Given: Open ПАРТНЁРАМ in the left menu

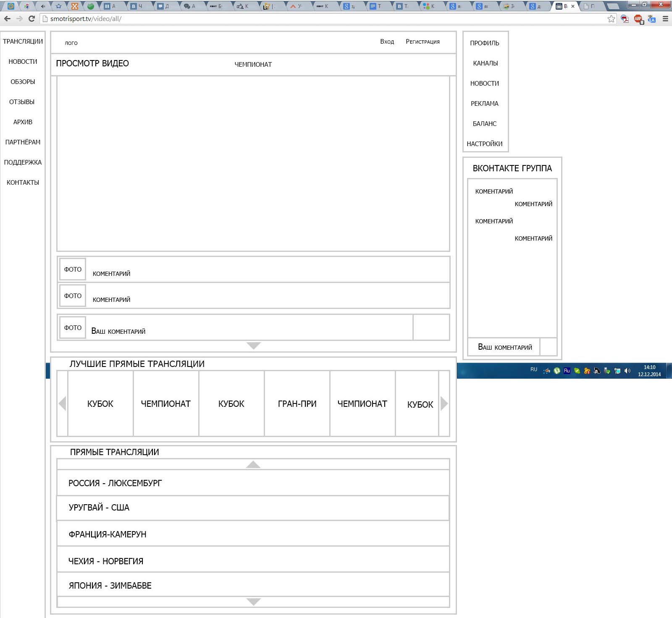Looking at the screenshot, I should click(23, 142).
